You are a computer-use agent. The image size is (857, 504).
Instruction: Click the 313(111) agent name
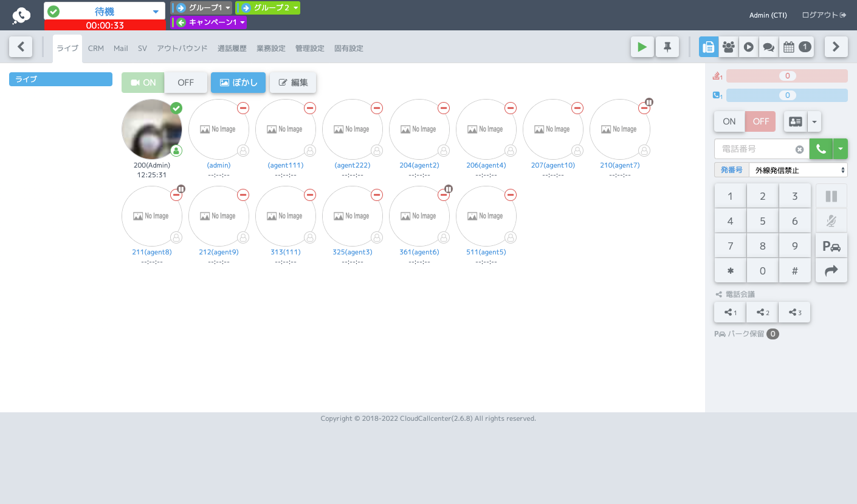pyautogui.click(x=286, y=252)
